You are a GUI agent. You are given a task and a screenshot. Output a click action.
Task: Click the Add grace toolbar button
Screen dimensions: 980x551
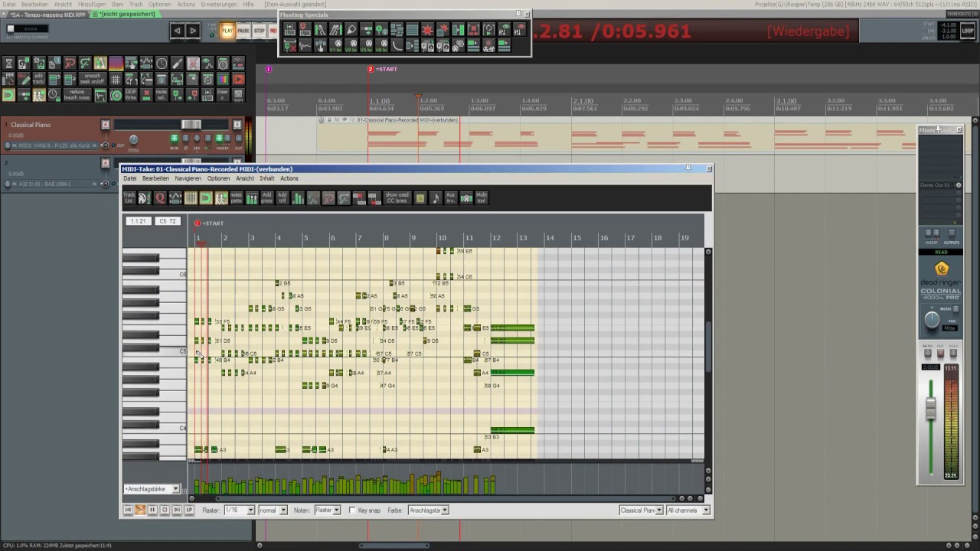[x=266, y=197]
